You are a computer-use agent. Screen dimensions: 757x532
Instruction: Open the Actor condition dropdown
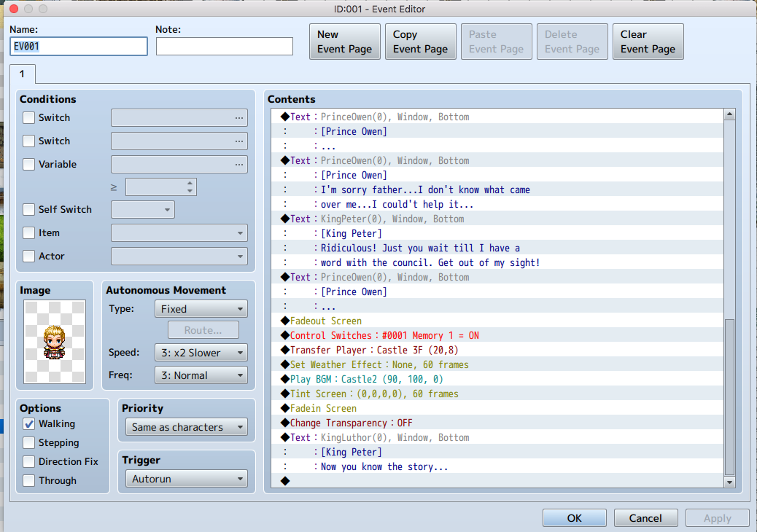pyautogui.click(x=179, y=256)
